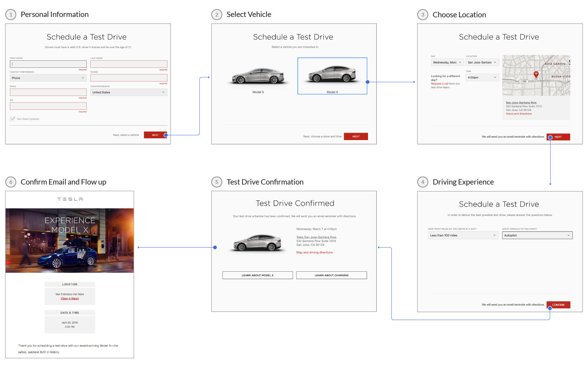This screenshot has width=588, height=368.
Task: Click the San Francisco-Van Ness location text
Action: tap(70, 294)
